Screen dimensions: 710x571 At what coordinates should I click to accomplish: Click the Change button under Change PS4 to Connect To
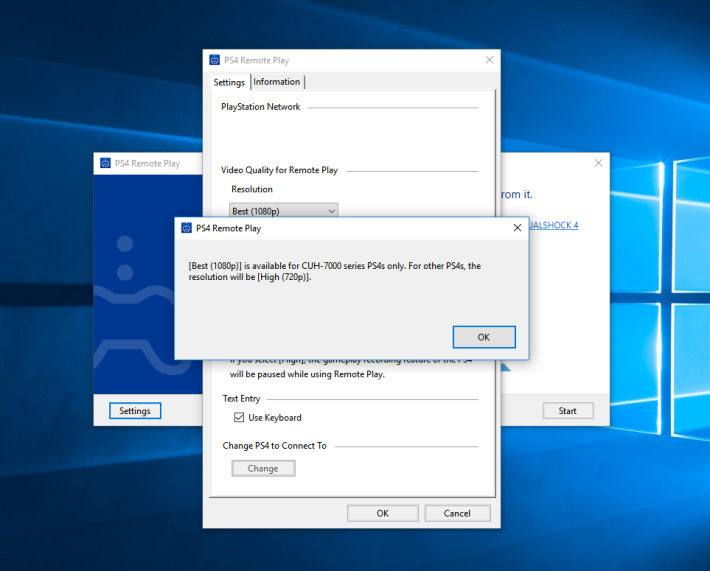pyautogui.click(x=263, y=468)
